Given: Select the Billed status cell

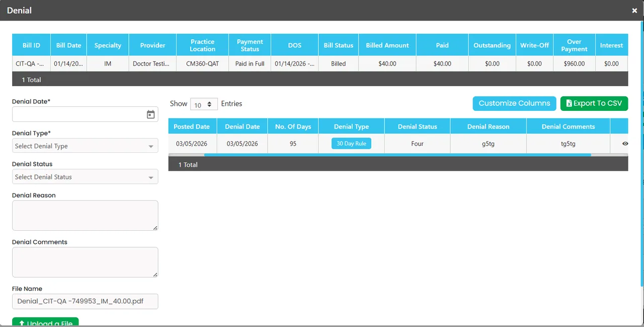Looking at the screenshot, I should click(339, 64).
